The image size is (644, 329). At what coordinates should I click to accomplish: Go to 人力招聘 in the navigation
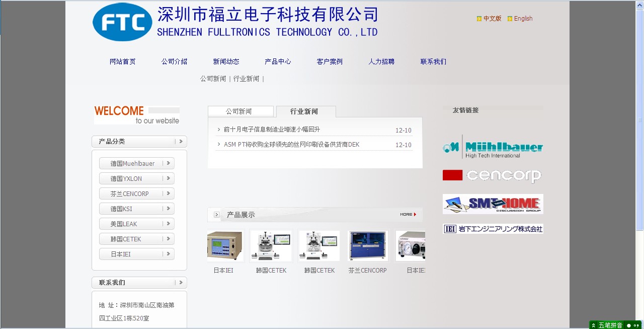381,61
